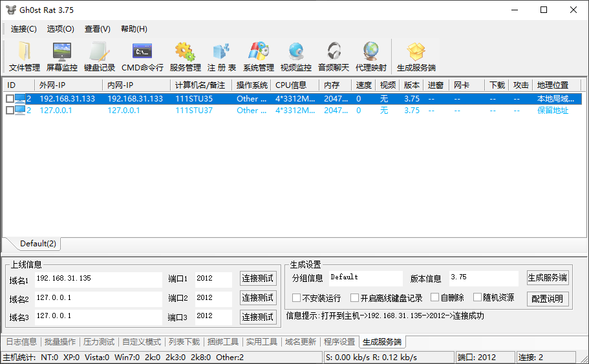The height and width of the screenshot is (364, 589).
Task: Focus the 域名3 address field
Action: coord(98,317)
